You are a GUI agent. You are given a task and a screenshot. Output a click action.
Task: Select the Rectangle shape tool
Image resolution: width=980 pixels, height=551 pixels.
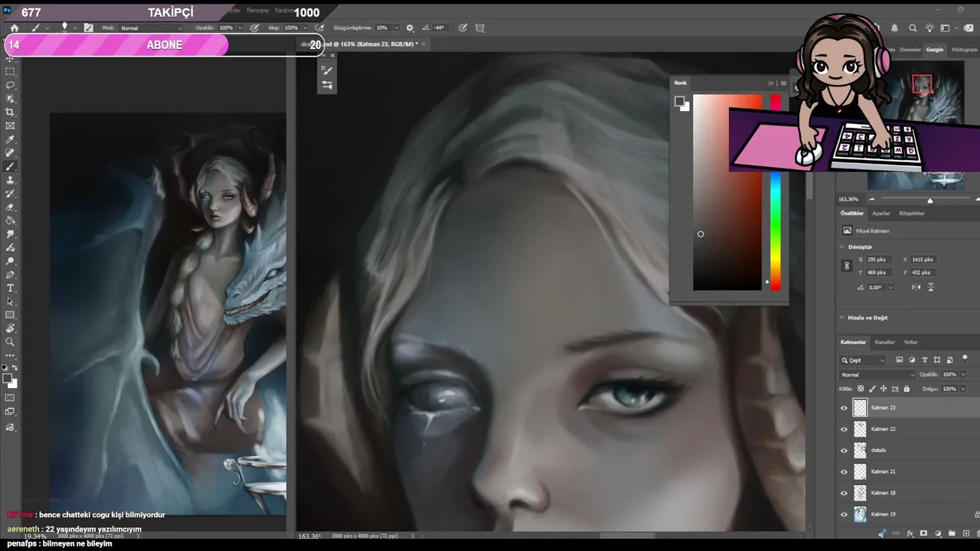10,315
